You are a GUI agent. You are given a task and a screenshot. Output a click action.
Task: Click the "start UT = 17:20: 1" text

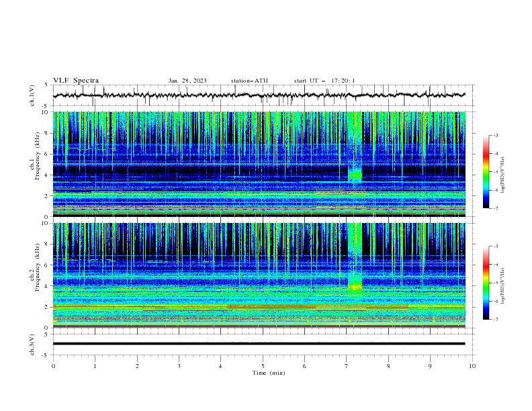click(x=324, y=81)
